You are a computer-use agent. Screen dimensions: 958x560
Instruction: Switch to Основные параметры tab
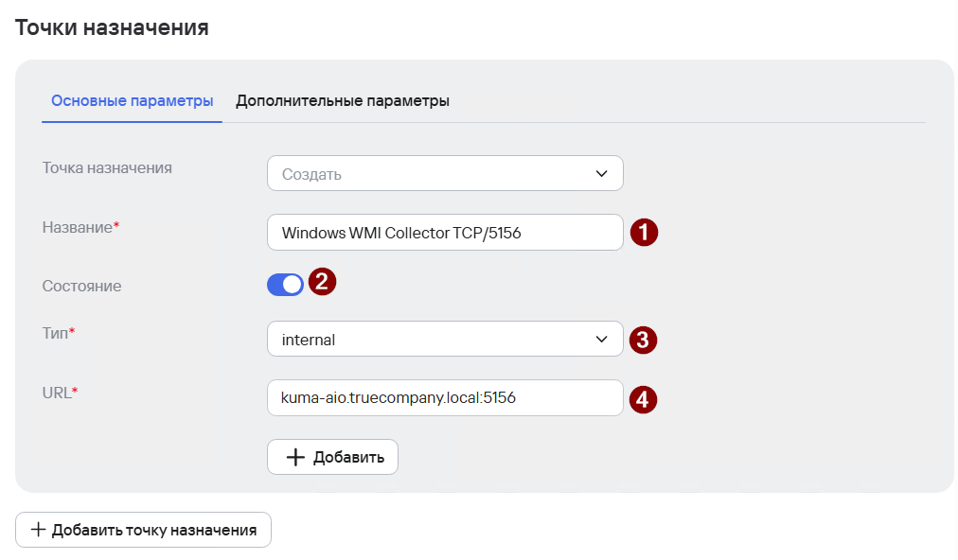point(132,101)
